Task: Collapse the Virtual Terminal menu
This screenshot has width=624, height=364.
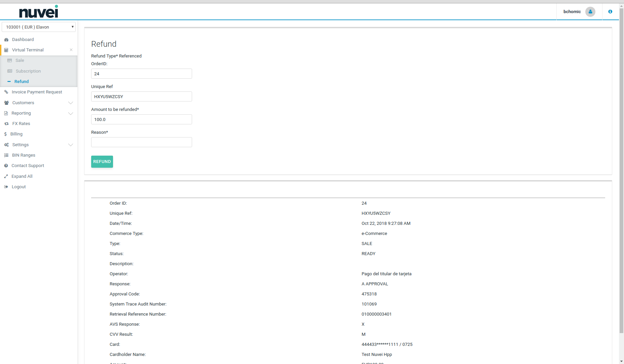Action: click(71, 50)
